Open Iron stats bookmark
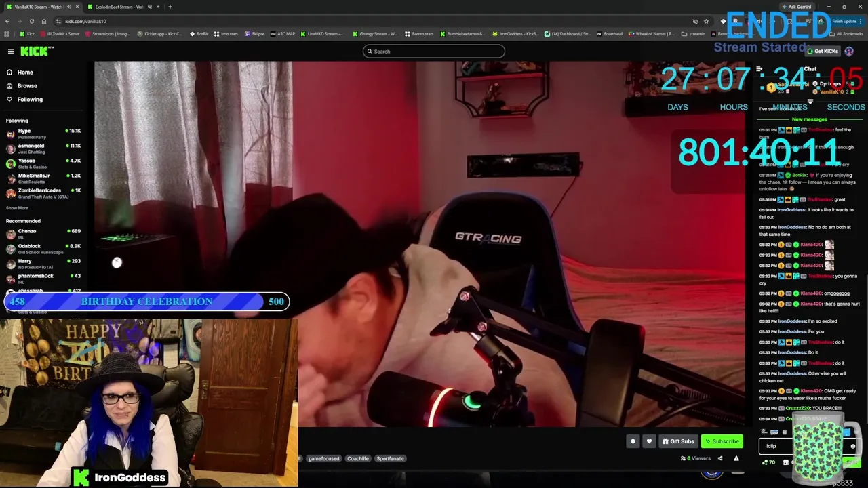Viewport: 868px width, 488px height. pos(226,34)
